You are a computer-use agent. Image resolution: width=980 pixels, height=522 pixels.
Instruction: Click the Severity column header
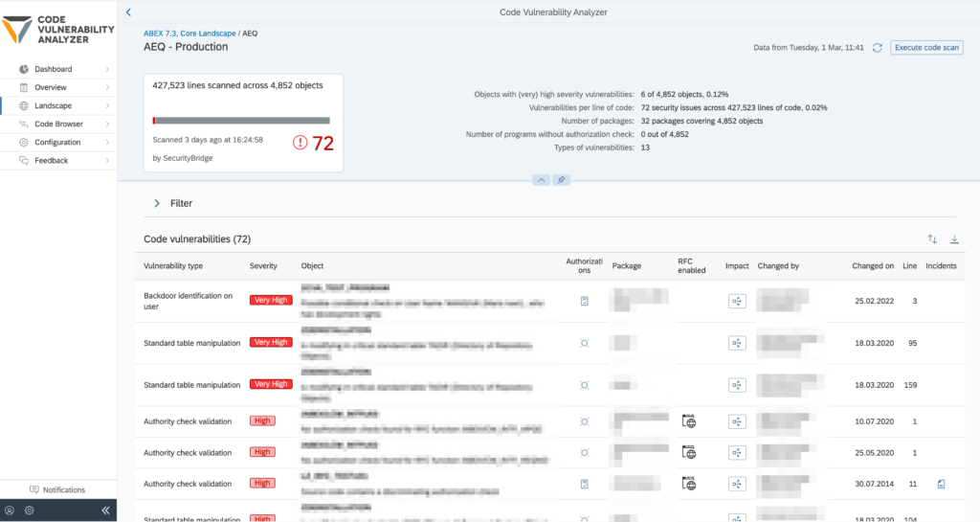pyautogui.click(x=264, y=266)
